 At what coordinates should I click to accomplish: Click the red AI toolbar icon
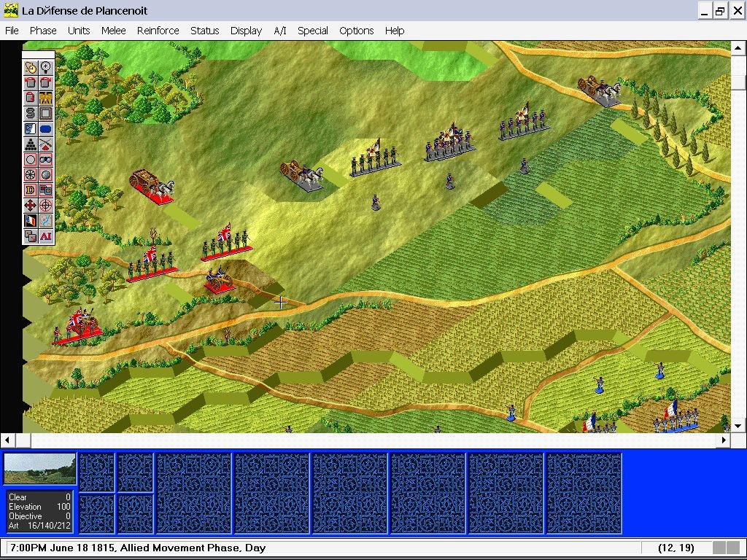[46, 236]
